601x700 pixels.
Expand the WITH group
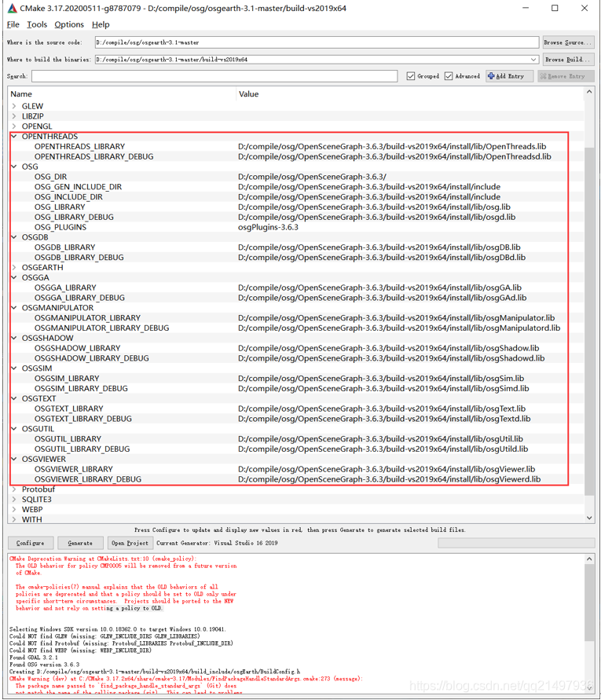pos(14,519)
